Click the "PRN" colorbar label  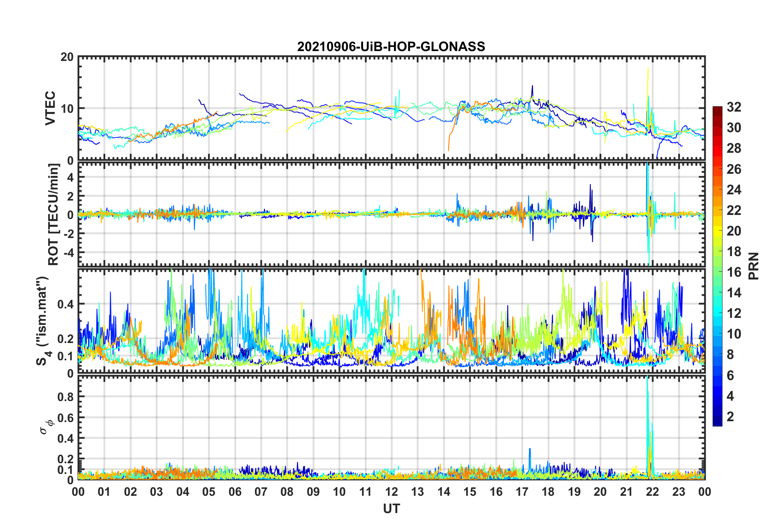pos(754,266)
